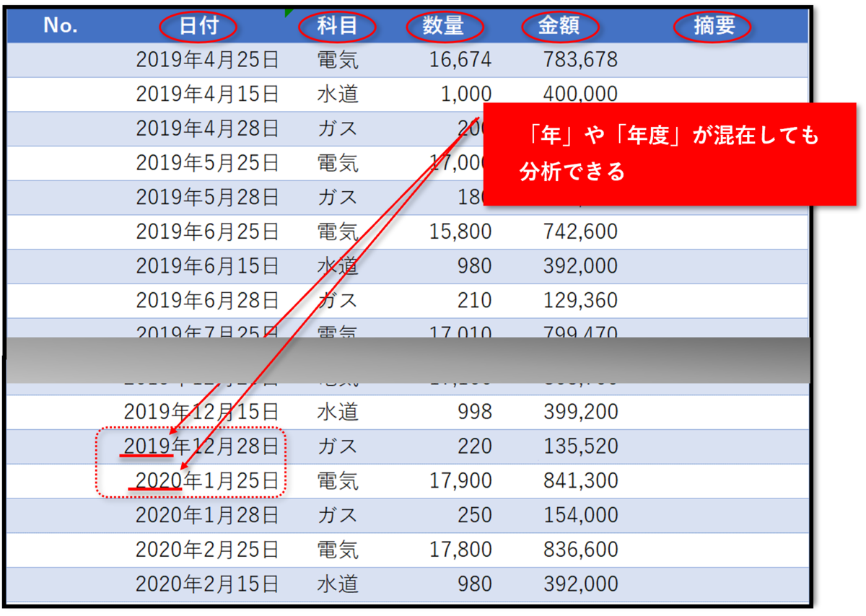This screenshot has height=616, width=866.
Task: Click the quantity value 15,800
Action: (x=460, y=232)
